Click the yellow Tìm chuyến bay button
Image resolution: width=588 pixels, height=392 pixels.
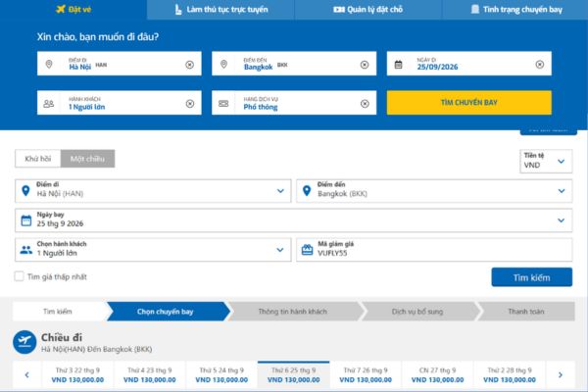pos(469,102)
